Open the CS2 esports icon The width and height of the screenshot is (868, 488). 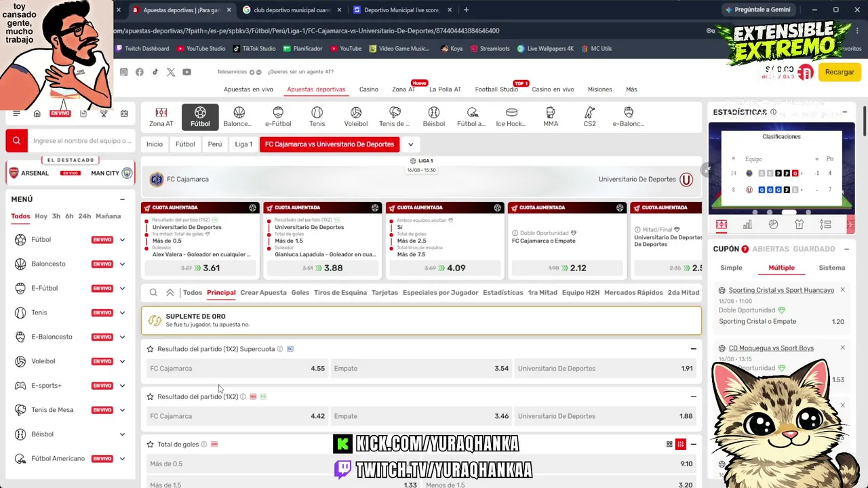click(590, 117)
